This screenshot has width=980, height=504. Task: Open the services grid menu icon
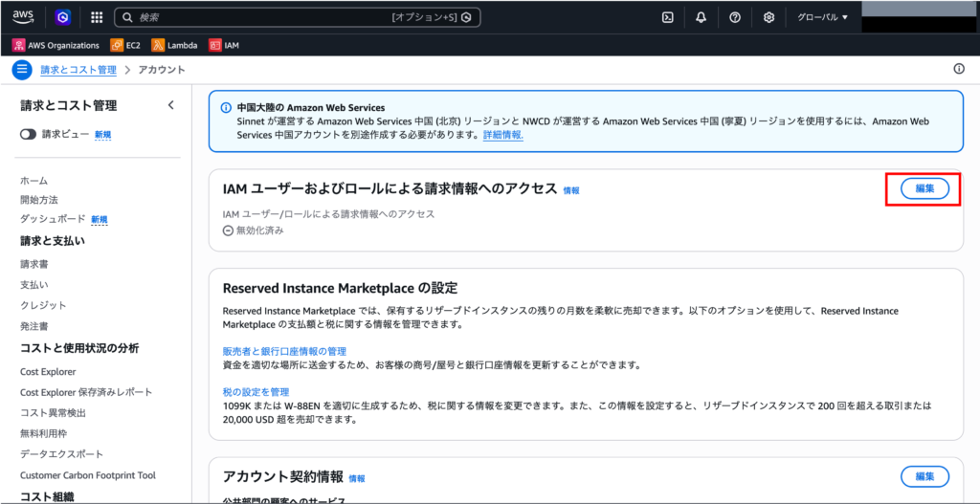[97, 17]
